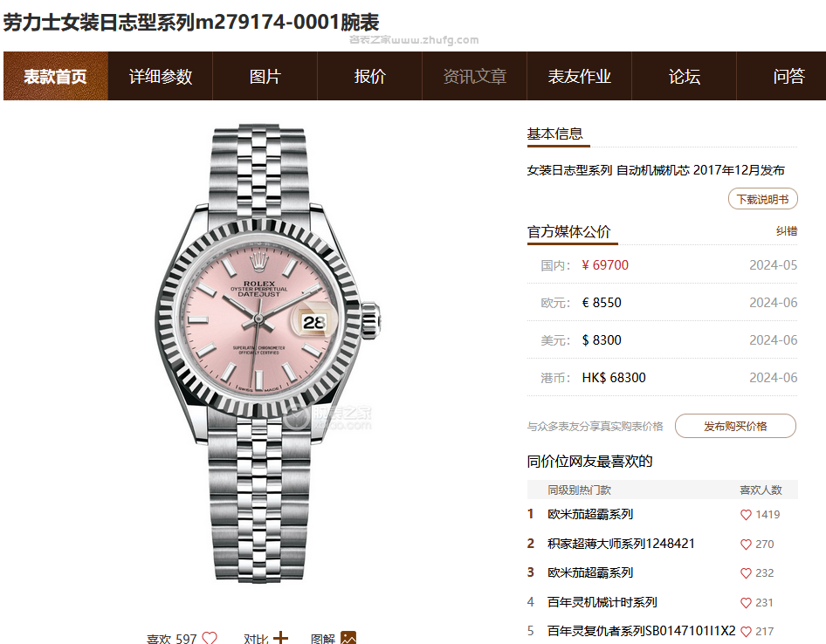
Task: Open 百年灵机械计时系列 link
Action: (x=602, y=602)
